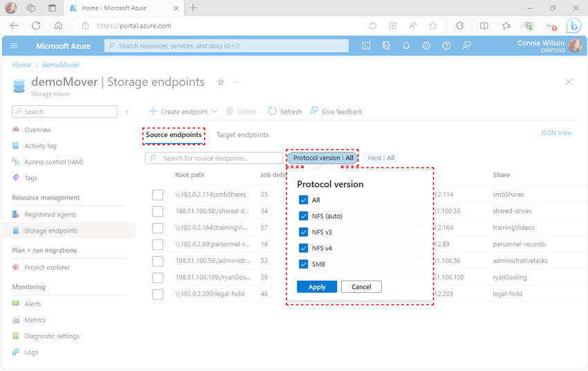The image size is (588, 371).
Task: Collapse the left navigation menu
Action: coord(127,111)
